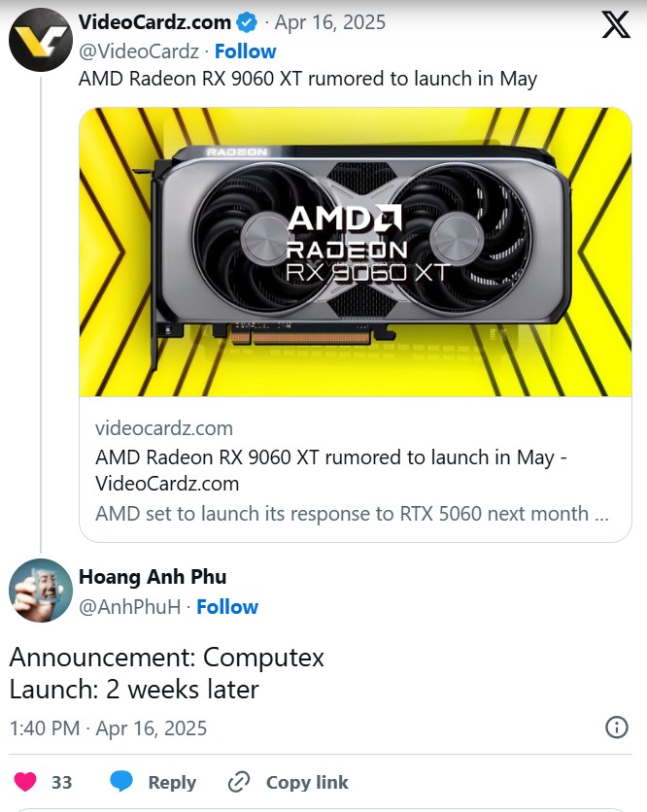Click the blue verified badge
The image size is (647, 812).
247,22
